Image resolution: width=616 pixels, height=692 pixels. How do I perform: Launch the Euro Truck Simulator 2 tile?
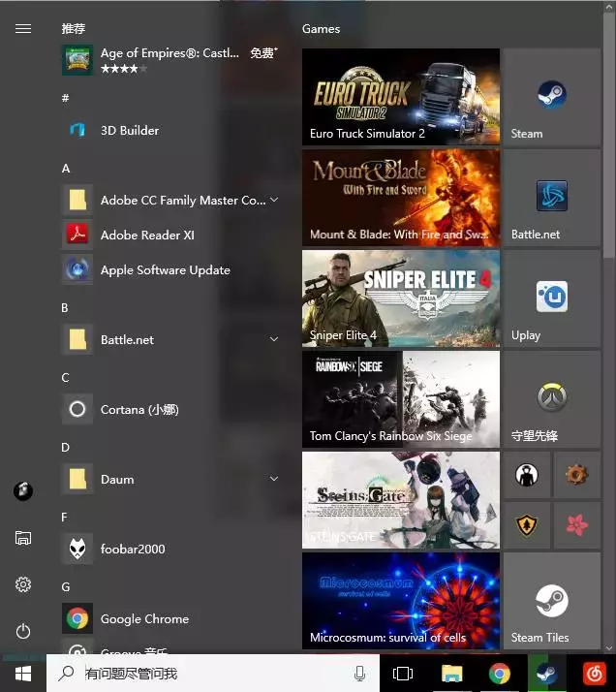point(401,97)
